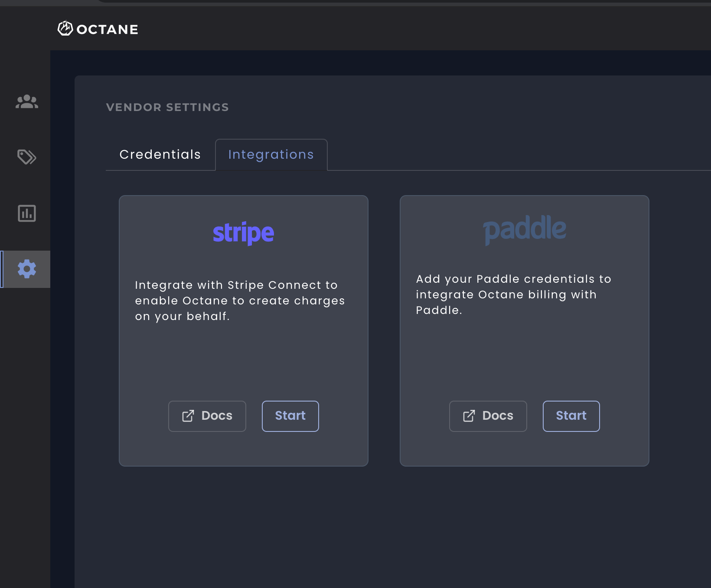Select the Integrations tab
This screenshot has height=588, width=711.
[x=271, y=155]
